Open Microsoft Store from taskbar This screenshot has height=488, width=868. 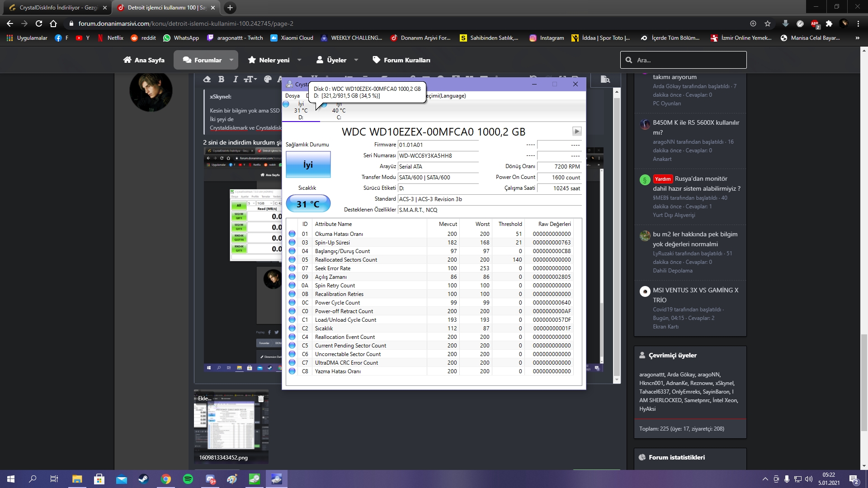pyautogui.click(x=99, y=479)
